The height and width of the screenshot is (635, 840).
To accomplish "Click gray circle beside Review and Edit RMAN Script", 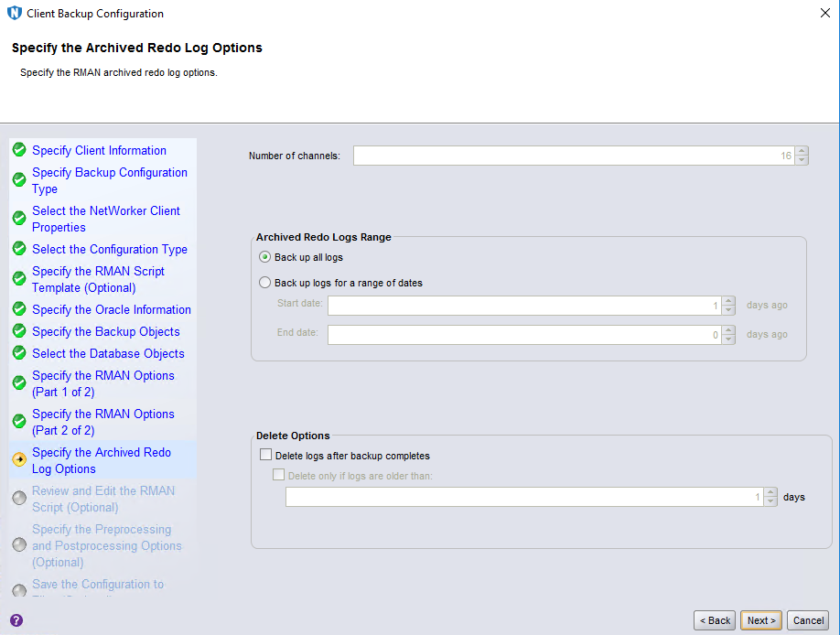I will click(19, 499).
